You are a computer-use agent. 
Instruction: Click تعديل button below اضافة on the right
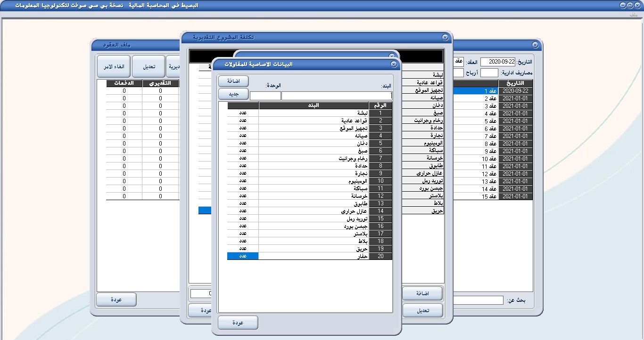tap(422, 310)
